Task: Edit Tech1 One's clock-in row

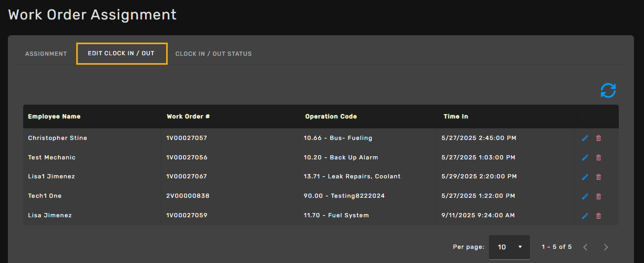Action: [585, 196]
